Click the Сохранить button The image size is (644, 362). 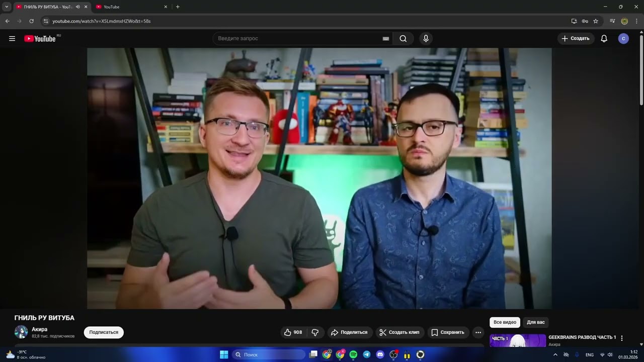(448, 332)
